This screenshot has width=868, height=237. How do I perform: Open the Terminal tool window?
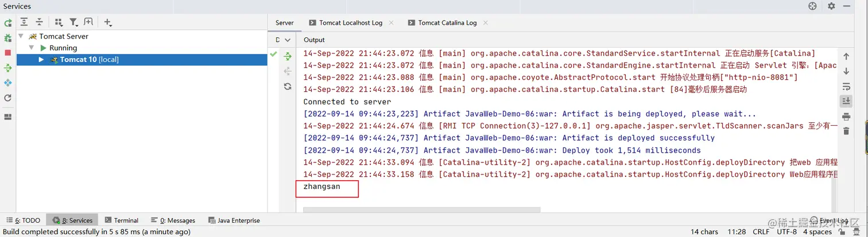point(121,220)
